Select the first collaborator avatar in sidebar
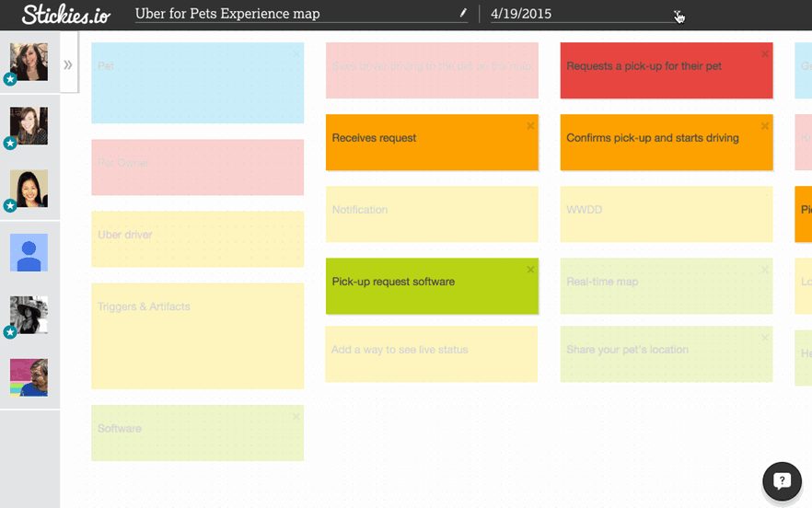Image resolution: width=812 pixels, height=508 pixels. pos(29,62)
